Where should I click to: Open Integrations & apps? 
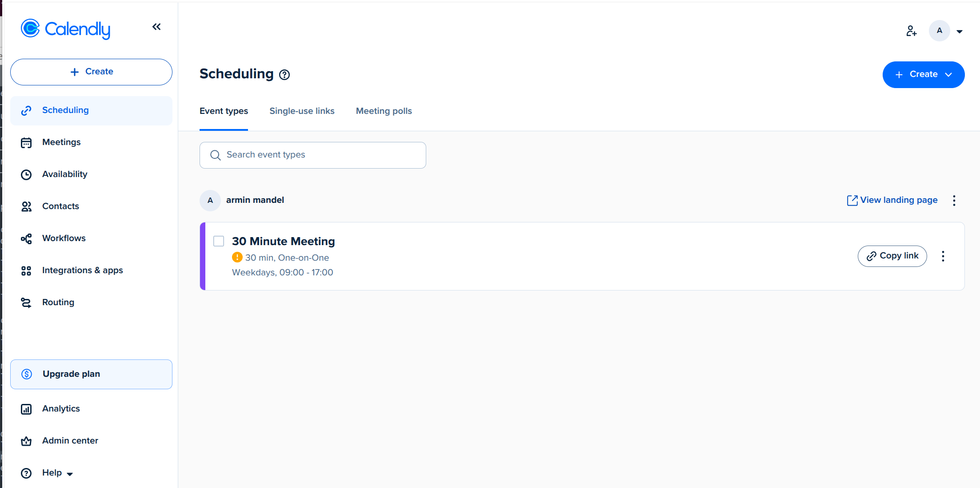(83, 270)
